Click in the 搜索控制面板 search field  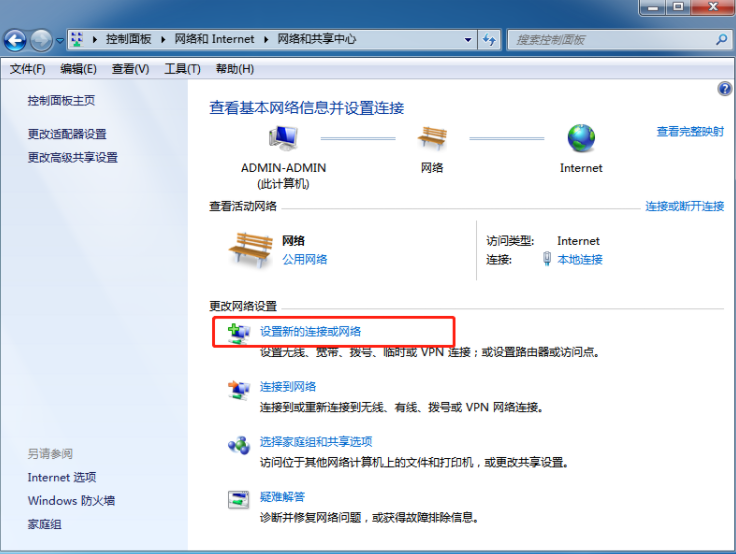pos(610,40)
